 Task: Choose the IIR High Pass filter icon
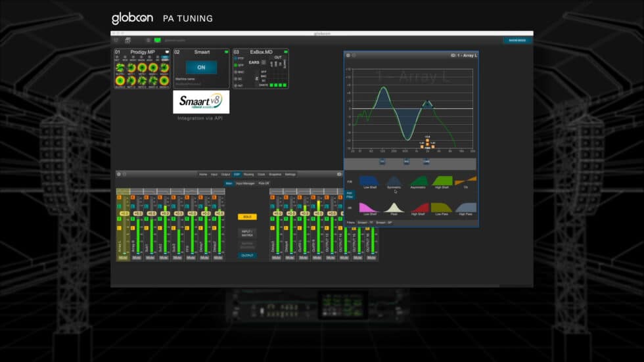466,208
